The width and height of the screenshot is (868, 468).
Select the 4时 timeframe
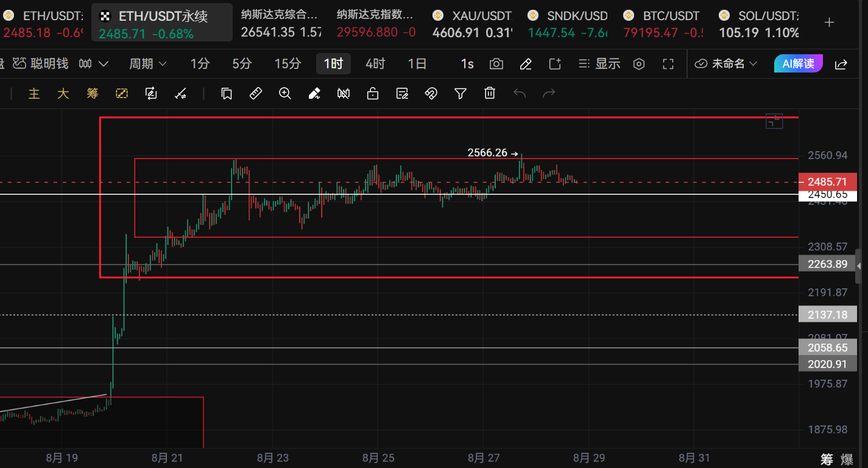[x=375, y=63]
